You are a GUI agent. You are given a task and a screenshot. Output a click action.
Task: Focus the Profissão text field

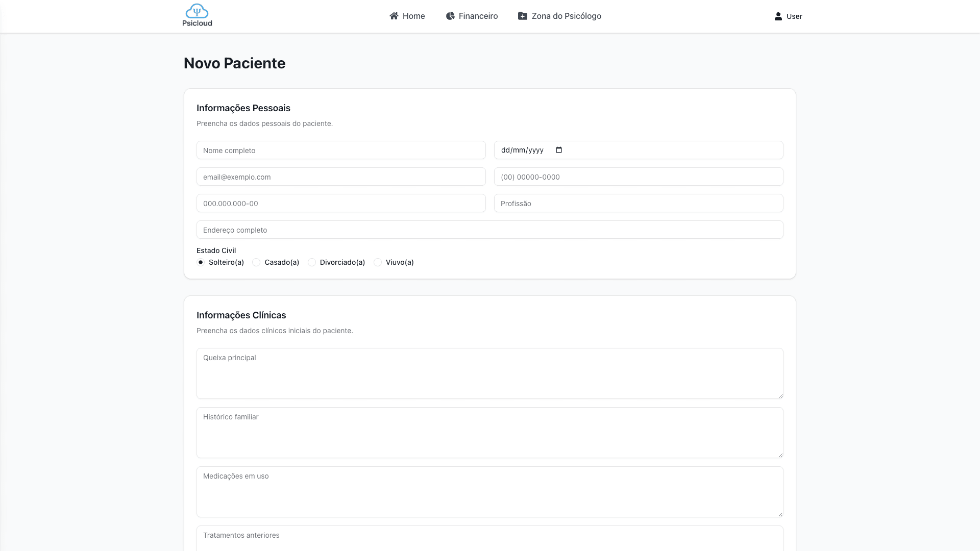pyautogui.click(x=639, y=203)
